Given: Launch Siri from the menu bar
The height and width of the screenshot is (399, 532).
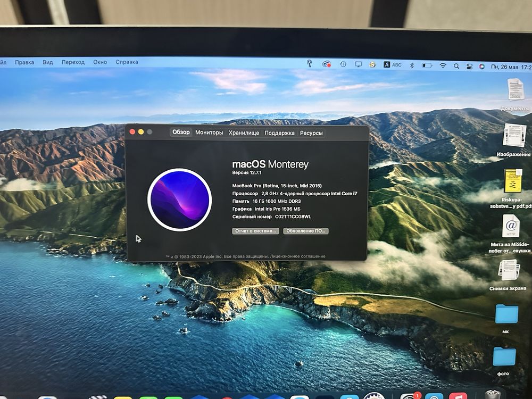Looking at the screenshot, I should [x=481, y=67].
